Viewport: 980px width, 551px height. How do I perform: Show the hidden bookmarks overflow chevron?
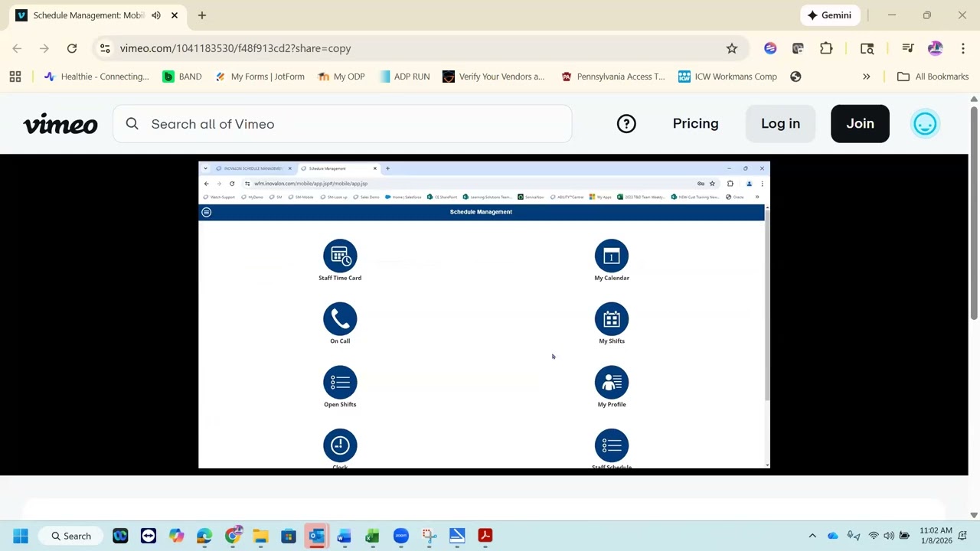pyautogui.click(x=867, y=77)
